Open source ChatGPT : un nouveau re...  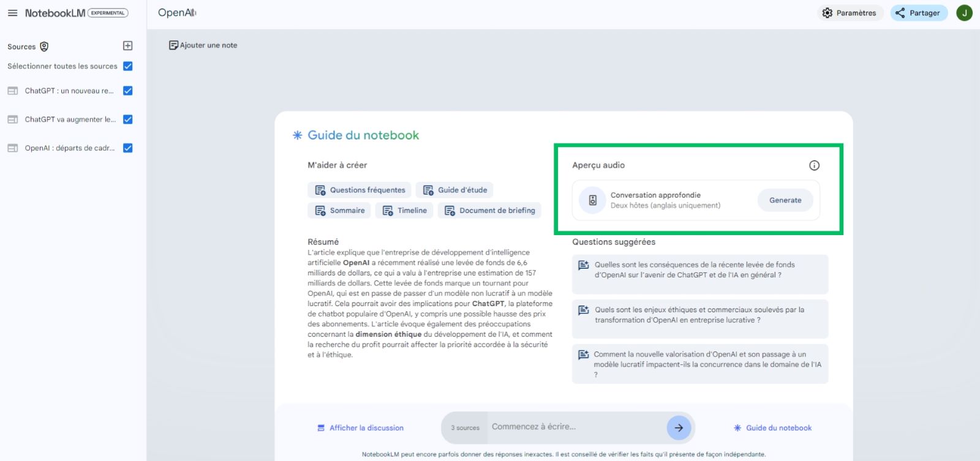point(69,91)
